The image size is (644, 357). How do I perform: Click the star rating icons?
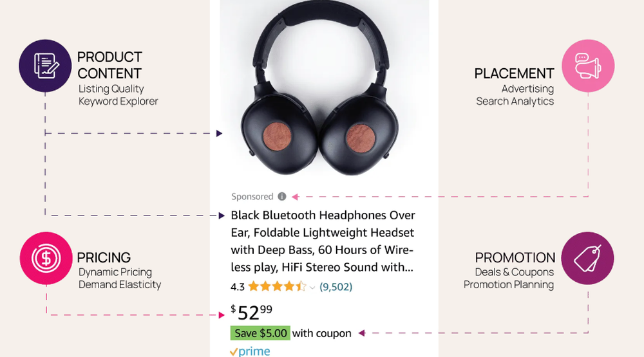coord(277,286)
